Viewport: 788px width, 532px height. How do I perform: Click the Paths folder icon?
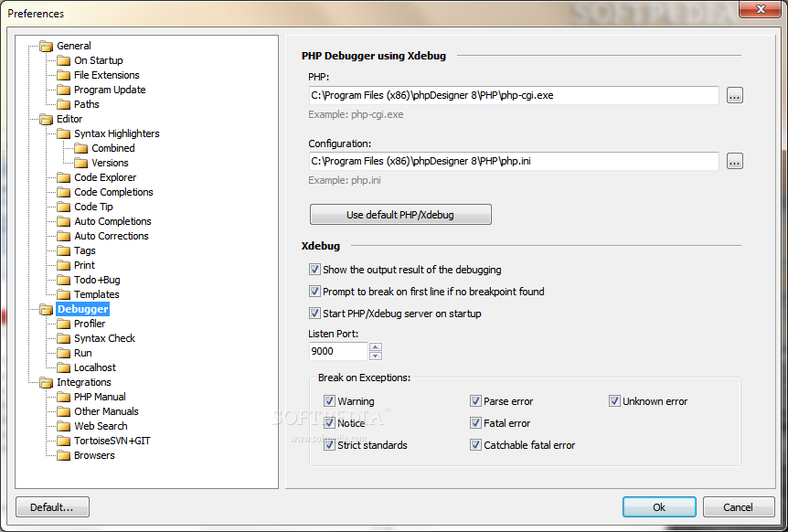click(x=63, y=104)
